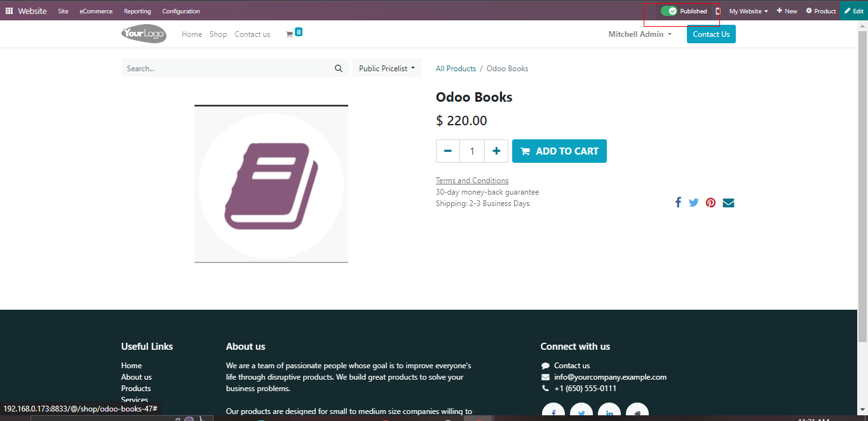This screenshot has width=868, height=421.
Task: Open the apps grid menu icon
Action: (9, 11)
